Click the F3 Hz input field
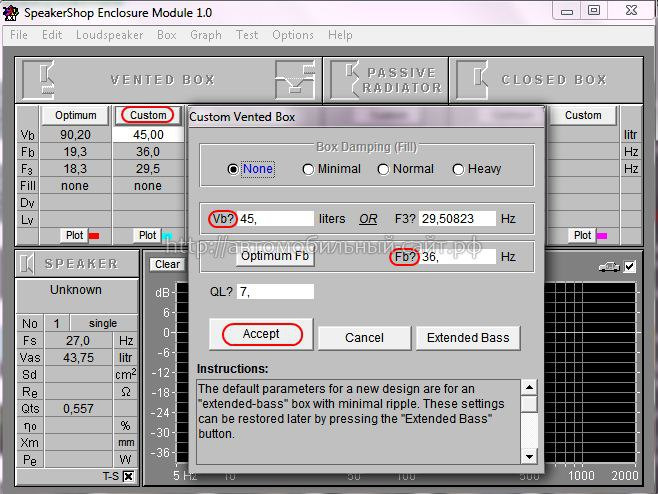Viewport: 658px width, 494px height. (x=457, y=219)
